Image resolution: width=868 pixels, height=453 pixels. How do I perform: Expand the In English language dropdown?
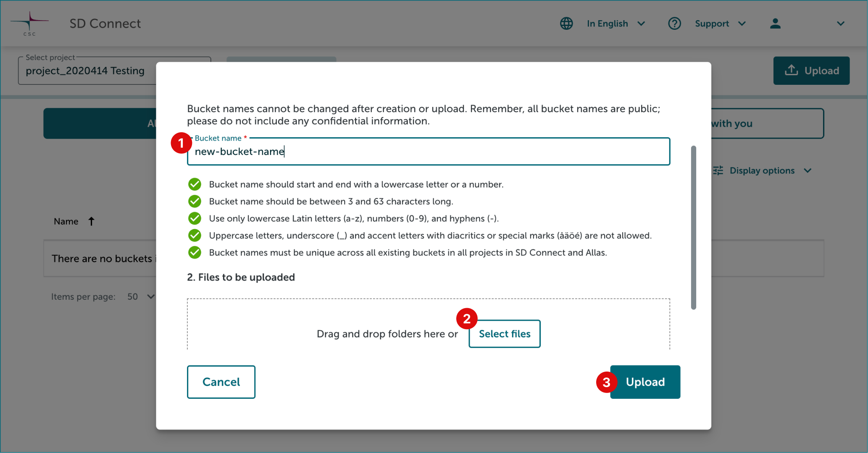coord(615,24)
